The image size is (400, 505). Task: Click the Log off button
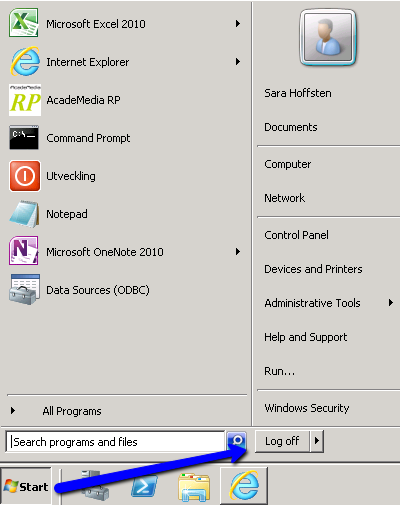tap(282, 441)
